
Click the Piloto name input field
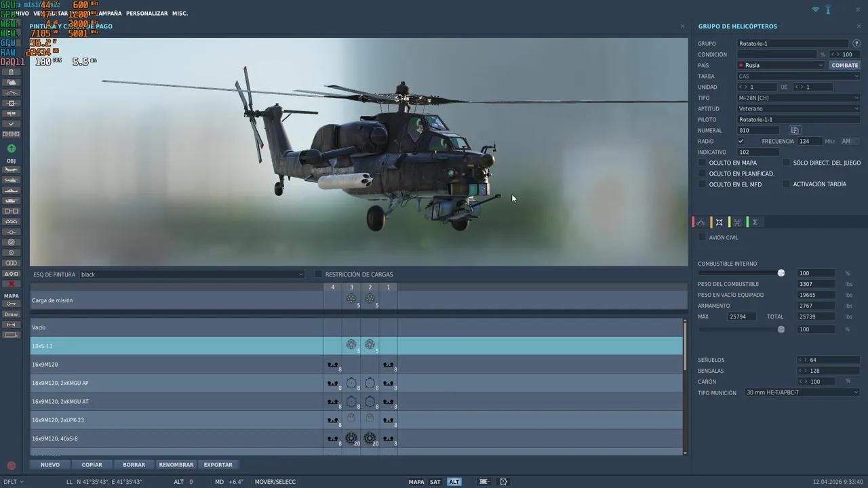coord(799,119)
